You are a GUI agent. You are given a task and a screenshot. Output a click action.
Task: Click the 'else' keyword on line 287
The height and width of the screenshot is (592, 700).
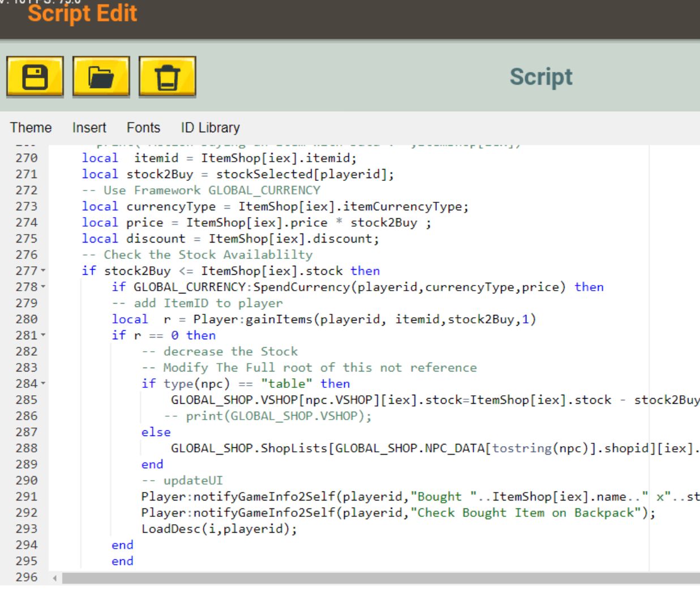[x=156, y=433]
